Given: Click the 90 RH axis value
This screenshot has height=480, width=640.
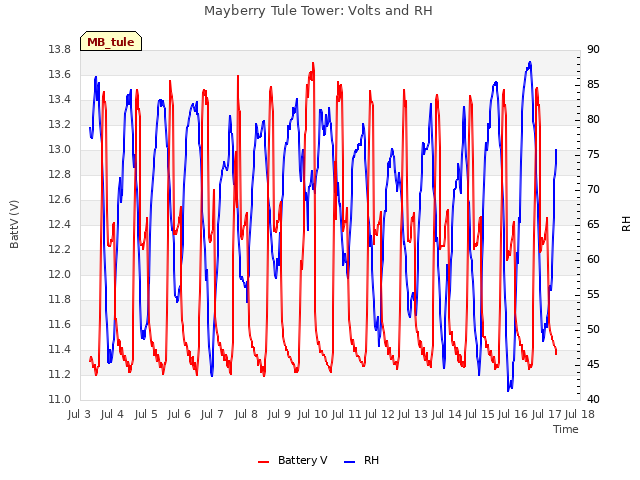Looking at the screenshot, I should [x=593, y=50].
